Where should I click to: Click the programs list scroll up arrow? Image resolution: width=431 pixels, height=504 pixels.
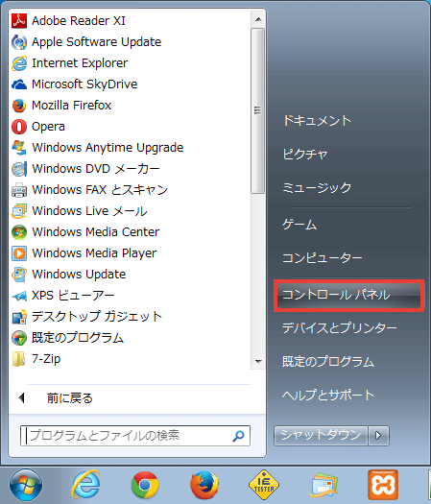(x=258, y=19)
